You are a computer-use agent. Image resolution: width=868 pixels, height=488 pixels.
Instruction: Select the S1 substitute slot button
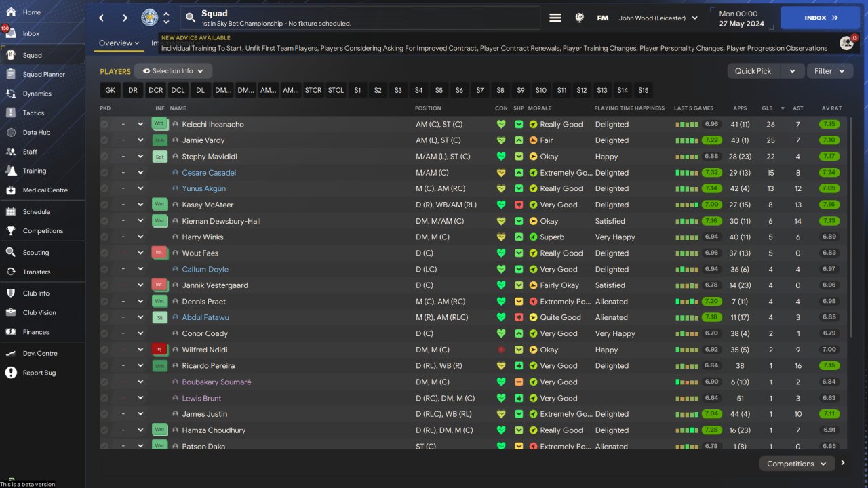click(357, 90)
